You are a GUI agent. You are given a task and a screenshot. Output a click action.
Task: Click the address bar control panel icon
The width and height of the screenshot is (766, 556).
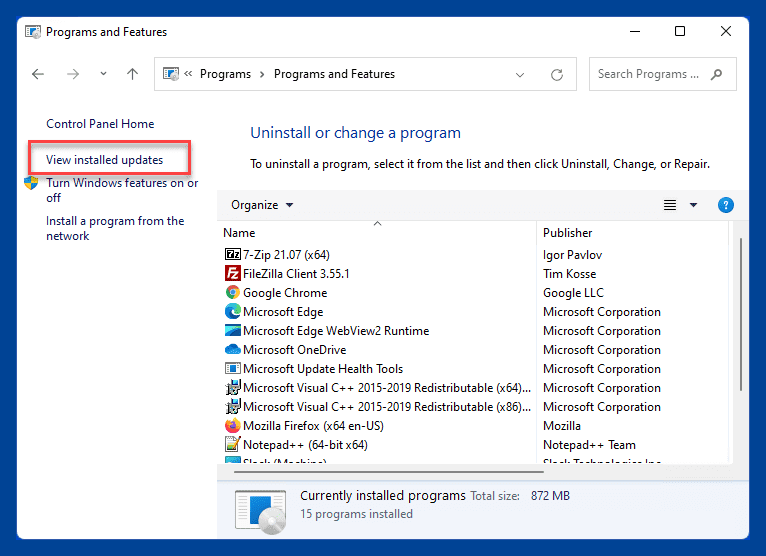point(170,74)
